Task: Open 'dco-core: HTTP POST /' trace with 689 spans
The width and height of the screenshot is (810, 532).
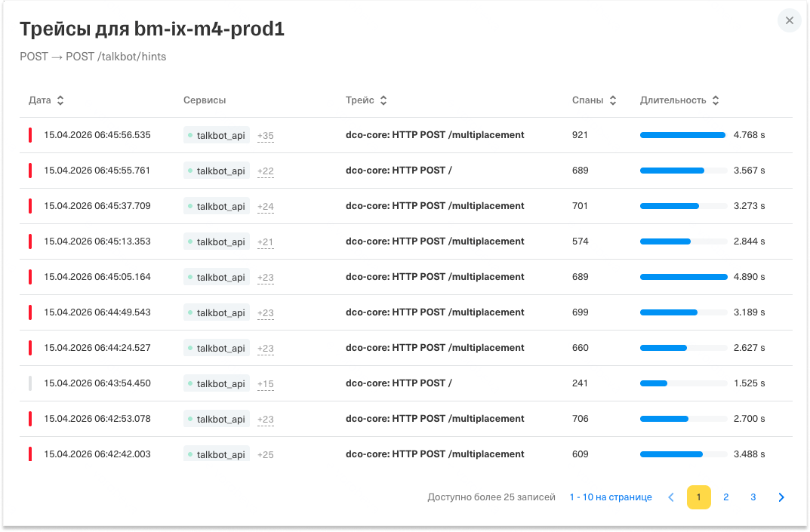Action: (399, 171)
